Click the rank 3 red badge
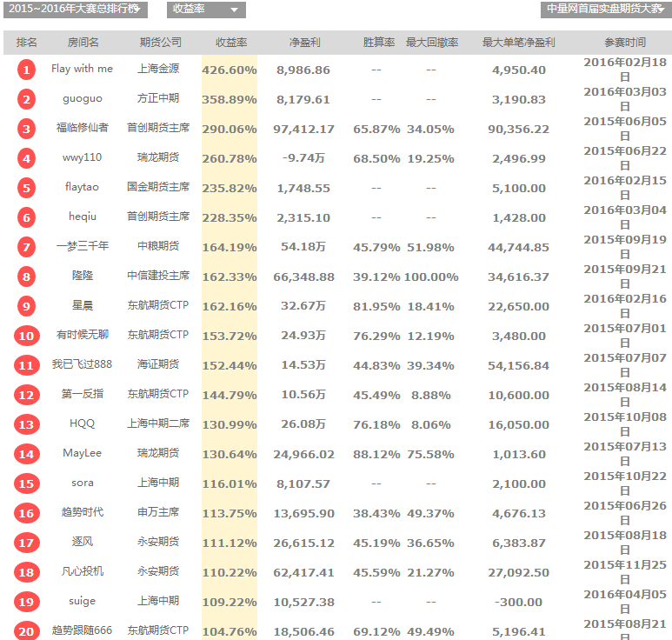The width and height of the screenshot is (672, 640). pyautogui.click(x=26, y=129)
